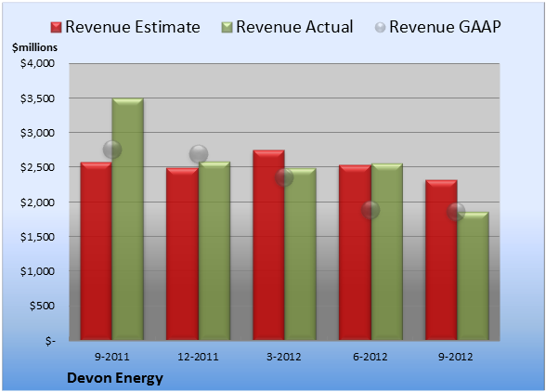The width and height of the screenshot is (546, 392).
Task: Click the green Revenue Actual legend swatch
Action: pyautogui.click(x=227, y=28)
